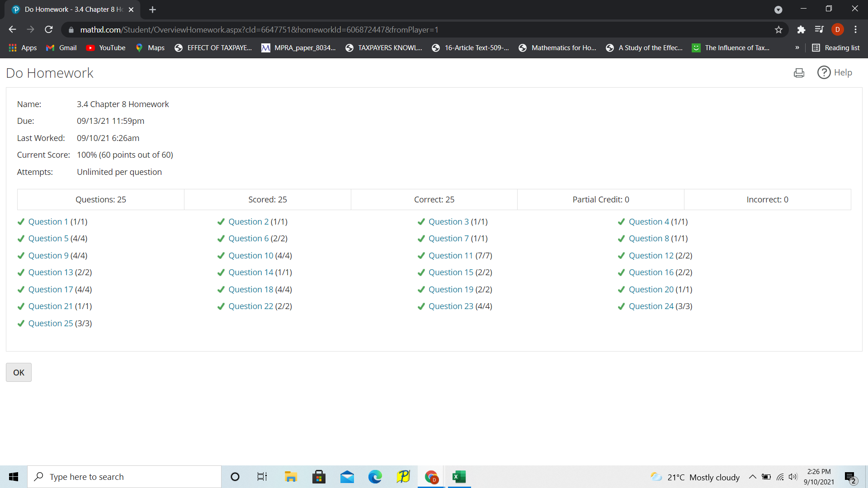Open Question 23 link

[451, 306]
